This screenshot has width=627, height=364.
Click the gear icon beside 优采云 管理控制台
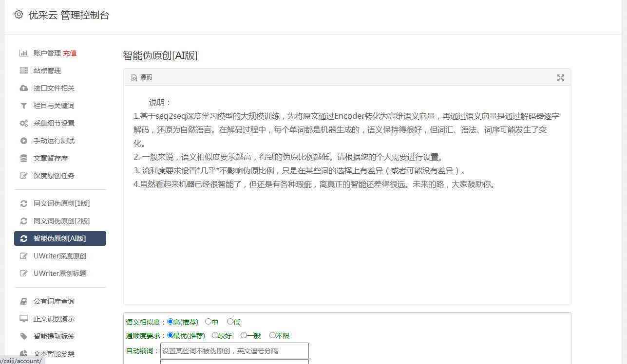pyautogui.click(x=19, y=14)
